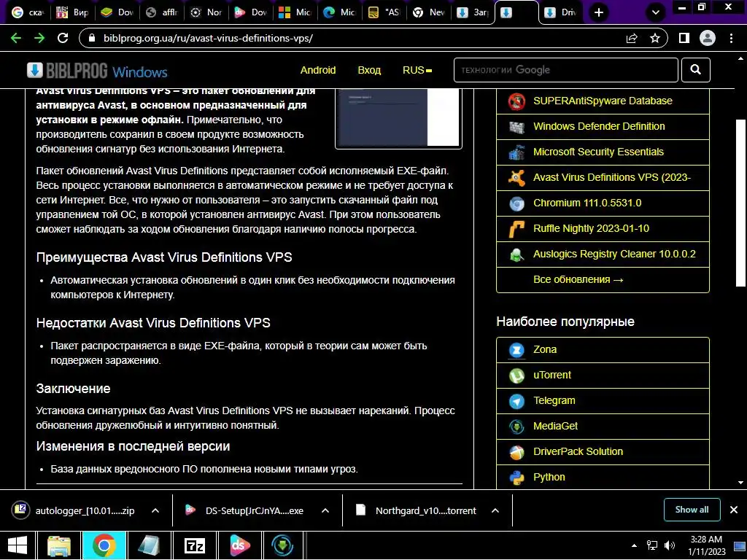Click the Windows Start button
The width and height of the screenshot is (747, 560).
[x=18, y=545]
